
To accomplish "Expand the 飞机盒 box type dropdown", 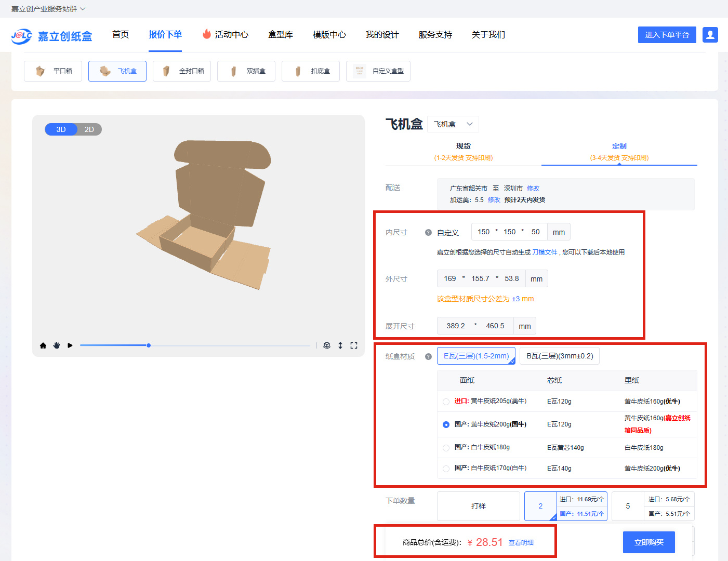I will (453, 124).
